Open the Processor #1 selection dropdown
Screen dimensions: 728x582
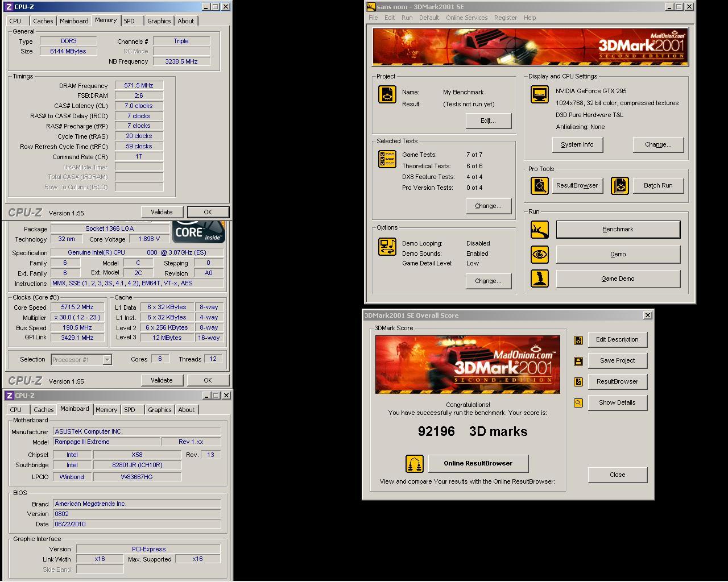[x=107, y=360]
